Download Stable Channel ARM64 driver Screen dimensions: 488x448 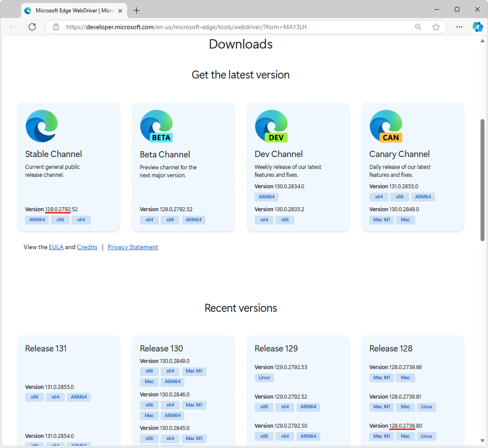[37, 220]
